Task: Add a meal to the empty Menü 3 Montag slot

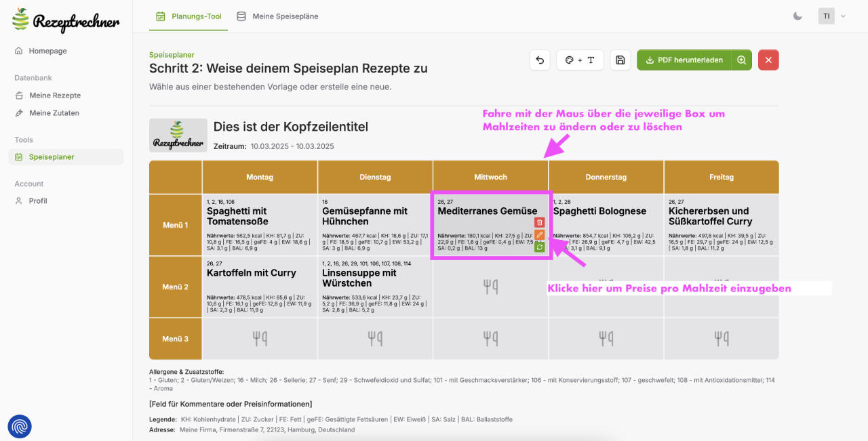Action: pyautogui.click(x=260, y=338)
